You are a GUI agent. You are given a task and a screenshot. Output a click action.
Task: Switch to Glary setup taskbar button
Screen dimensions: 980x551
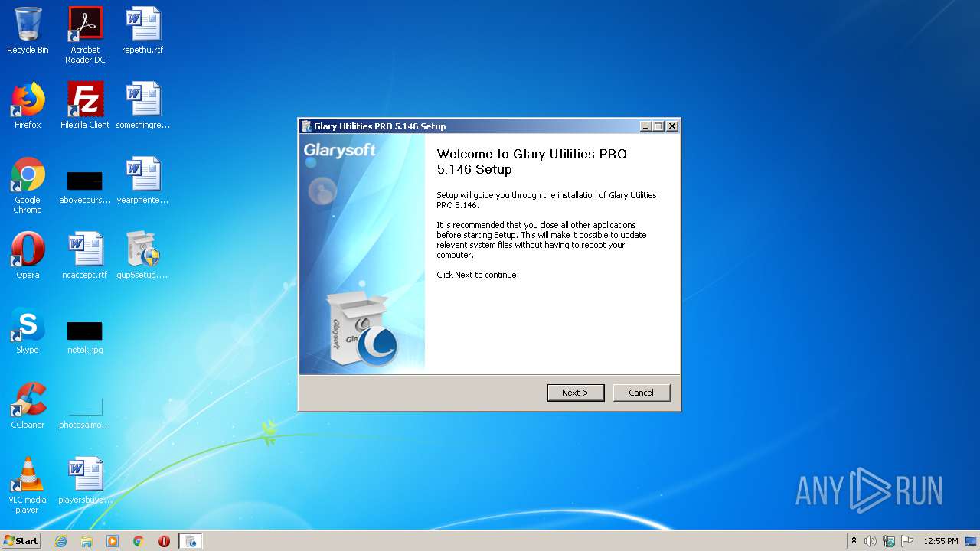(191, 541)
